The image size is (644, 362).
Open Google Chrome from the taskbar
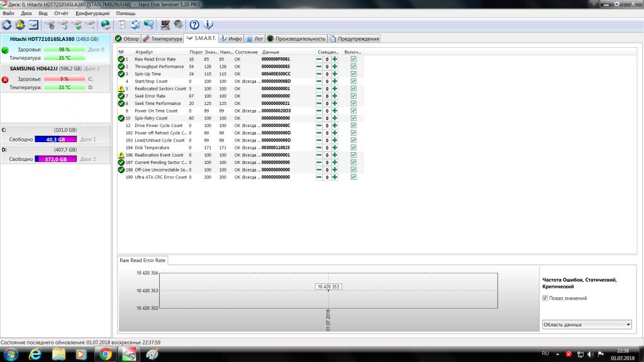click(103, 354)
